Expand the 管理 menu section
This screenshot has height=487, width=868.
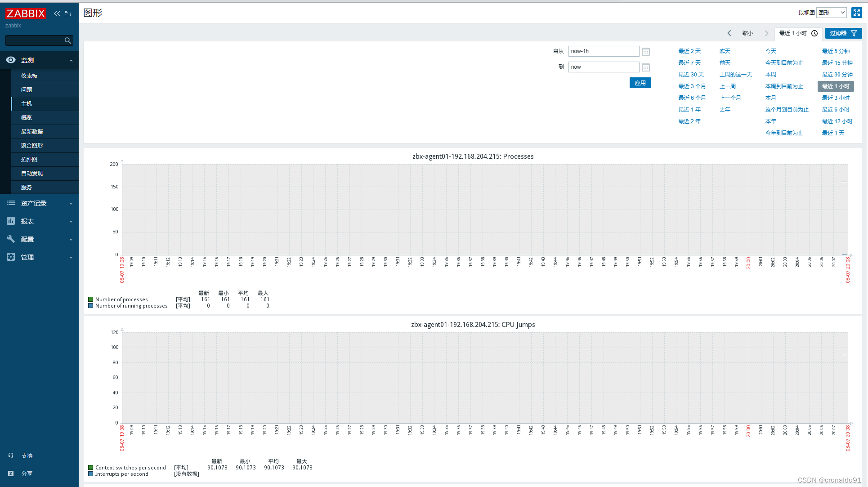[39, 257]
